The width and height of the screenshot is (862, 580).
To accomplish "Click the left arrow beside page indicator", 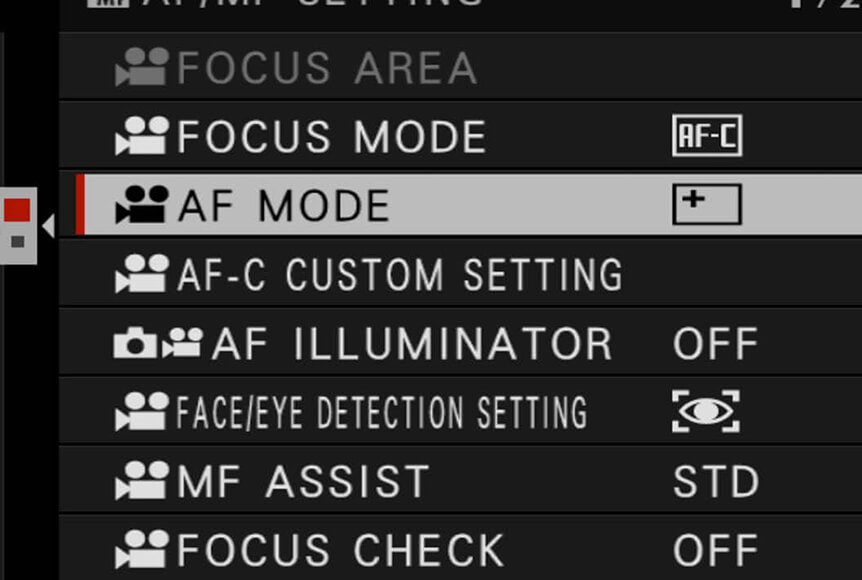I will pos(48,226).
